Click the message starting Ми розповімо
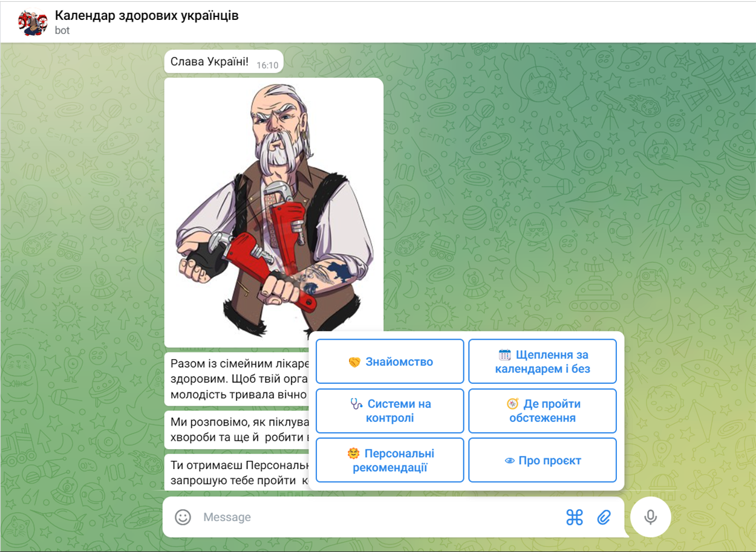 coord(237,429)
